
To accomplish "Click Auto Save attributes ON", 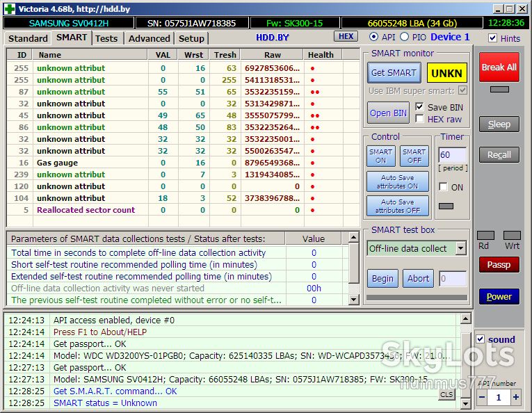I will point(398,181).
